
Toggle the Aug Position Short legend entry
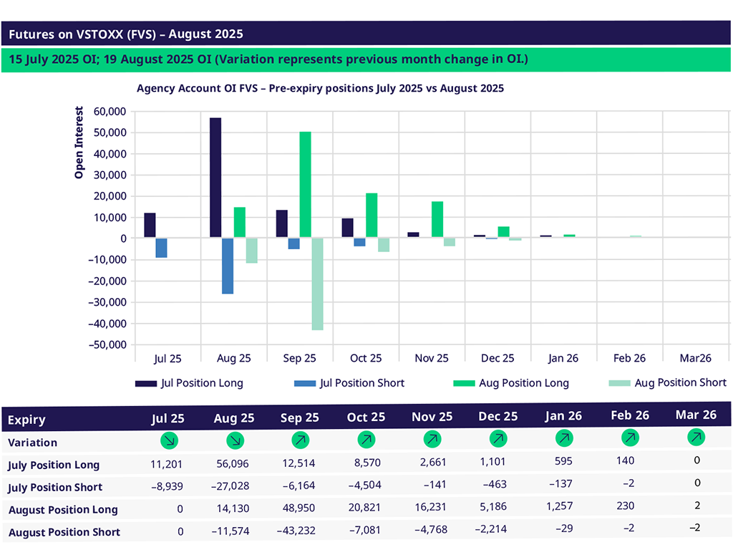click(x=667, y=383)
